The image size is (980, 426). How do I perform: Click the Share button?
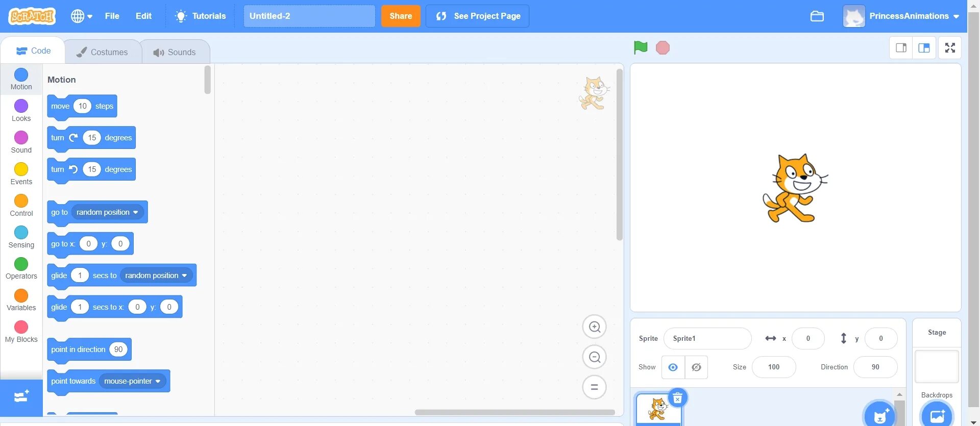tap(401, 16)
